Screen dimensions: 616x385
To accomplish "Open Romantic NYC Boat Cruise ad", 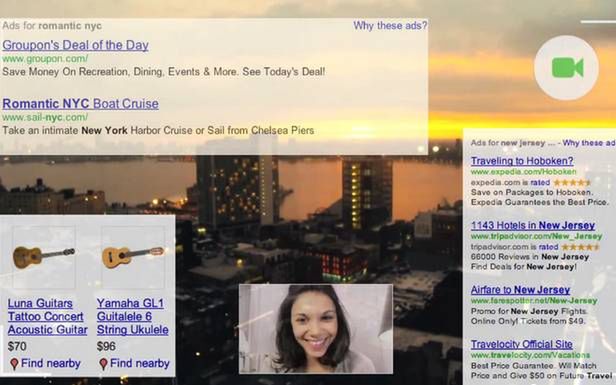I will coord(81,104).
